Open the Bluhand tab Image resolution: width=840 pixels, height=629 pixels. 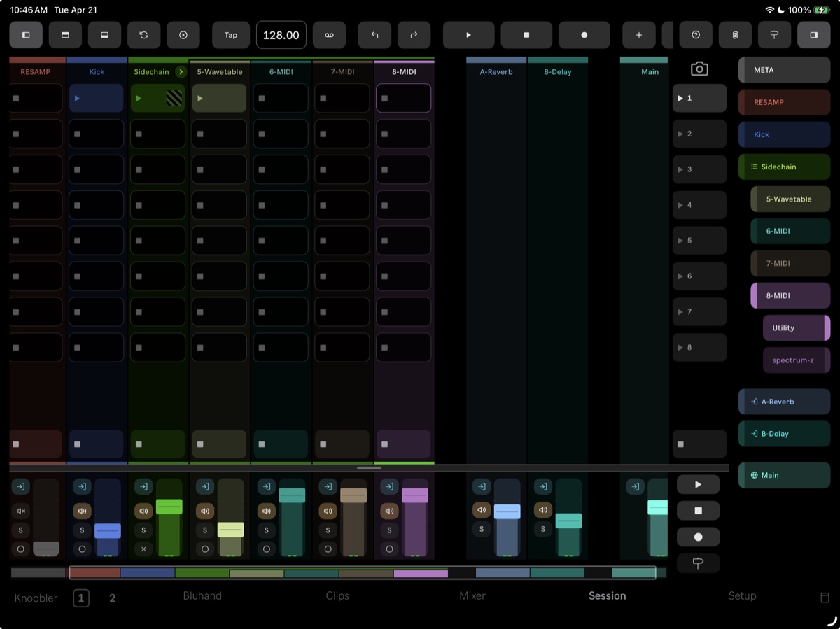202,596
